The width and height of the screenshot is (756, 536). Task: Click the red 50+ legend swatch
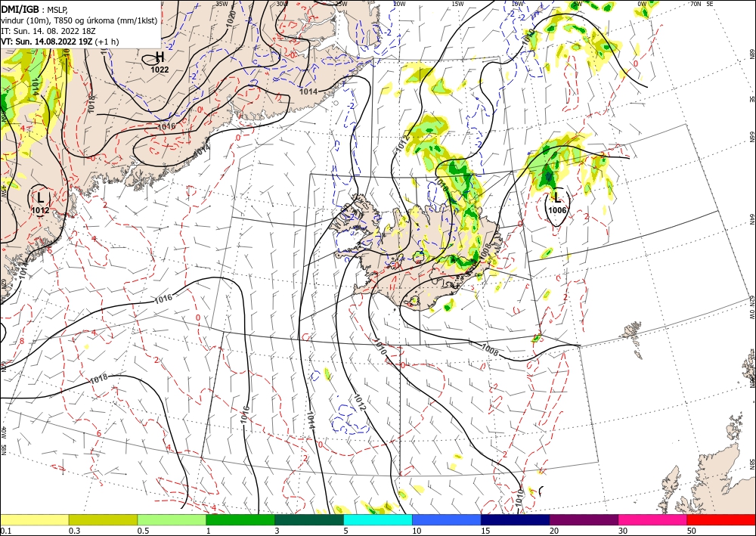[721, 519]
